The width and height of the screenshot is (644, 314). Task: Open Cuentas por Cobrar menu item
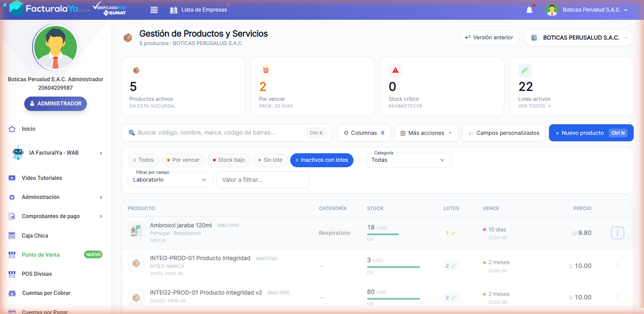[x=46, y=293]
